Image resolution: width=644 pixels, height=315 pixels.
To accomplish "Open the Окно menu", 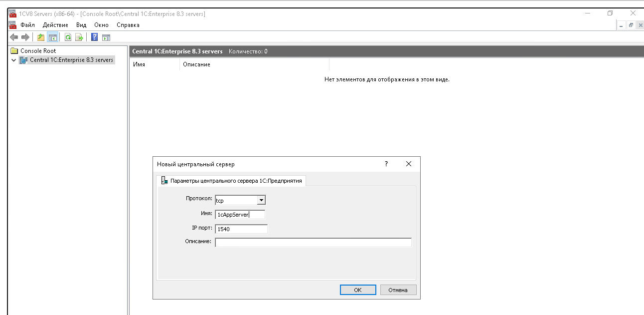I will click(101, 25).
